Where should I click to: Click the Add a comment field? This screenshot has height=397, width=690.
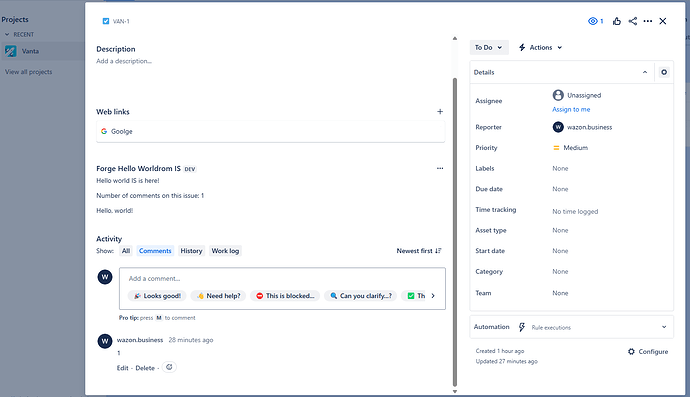282,279
